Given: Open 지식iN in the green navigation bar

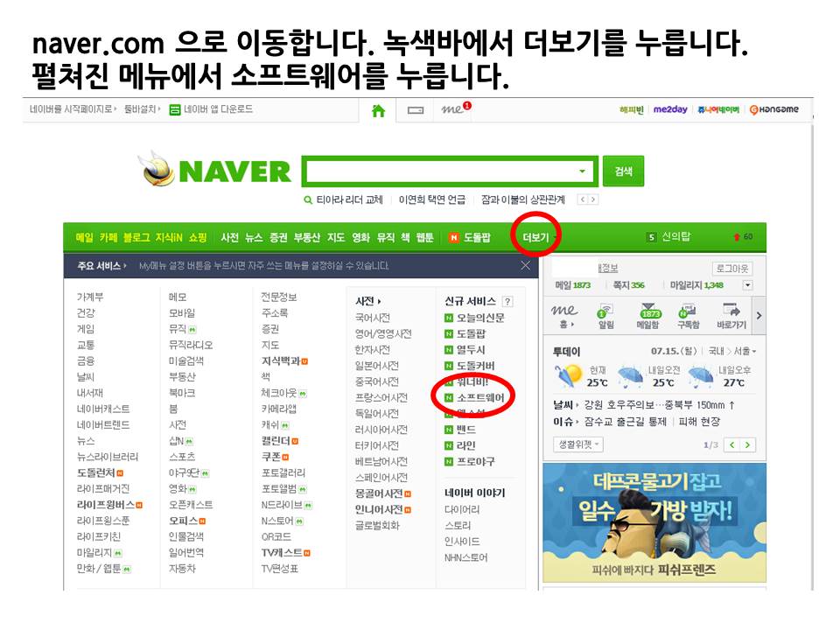Looking at the screenshot, I should pyautogui.click(x=169, y=237).
